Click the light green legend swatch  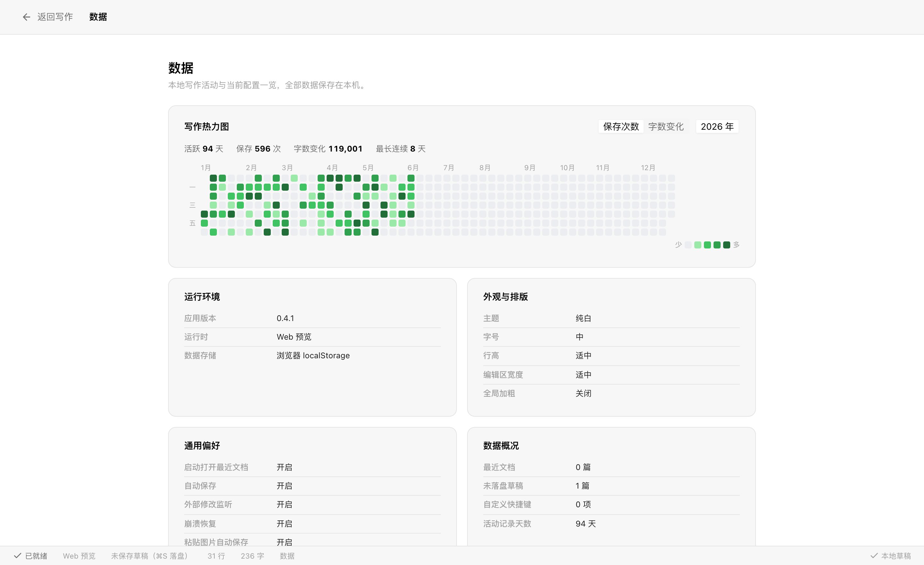(698, 245)
